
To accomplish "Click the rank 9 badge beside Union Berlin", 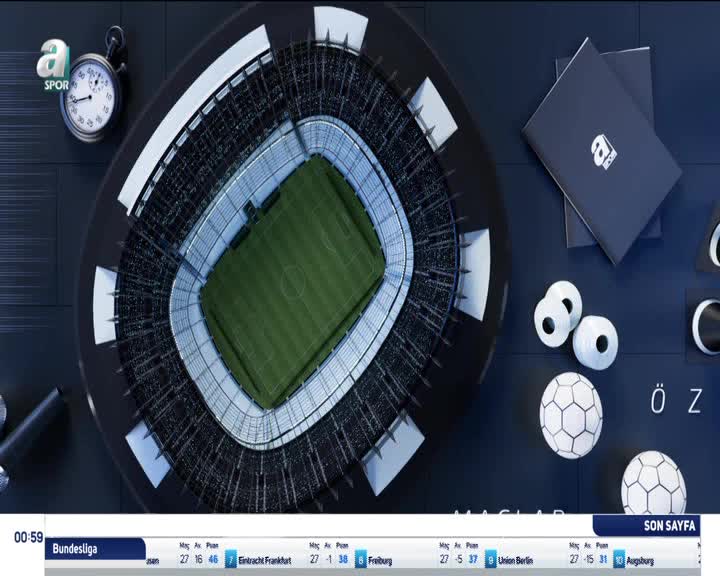I will (491, 560).
